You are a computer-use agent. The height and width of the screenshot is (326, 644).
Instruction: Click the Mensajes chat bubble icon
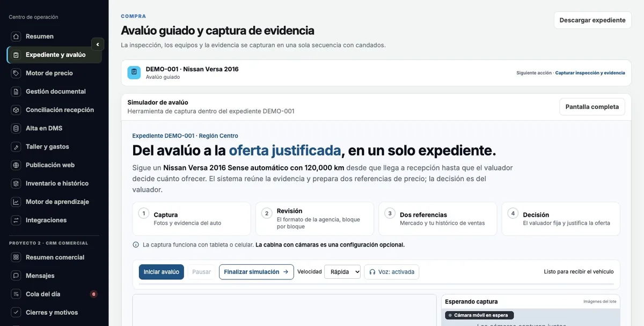click(x=16, y=276)
